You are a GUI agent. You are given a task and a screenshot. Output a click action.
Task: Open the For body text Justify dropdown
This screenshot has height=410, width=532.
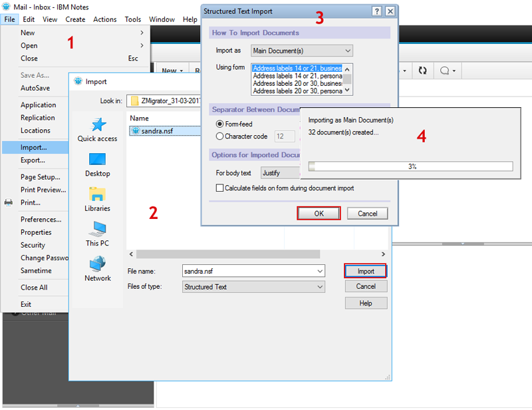point(280,173)
